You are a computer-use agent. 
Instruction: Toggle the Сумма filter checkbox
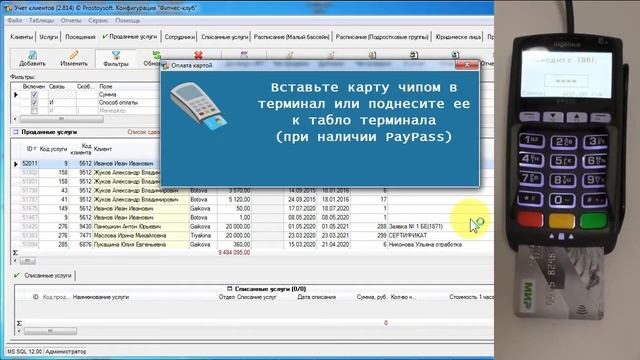click(34, 95)
